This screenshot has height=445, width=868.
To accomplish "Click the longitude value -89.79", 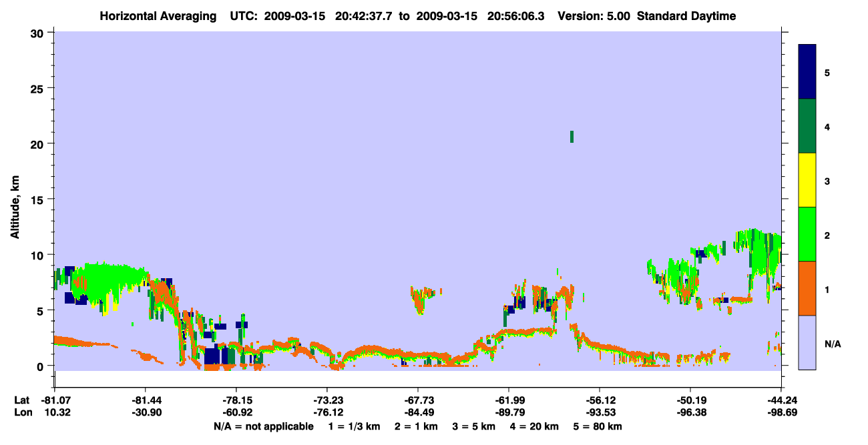I will pos(509,412).
